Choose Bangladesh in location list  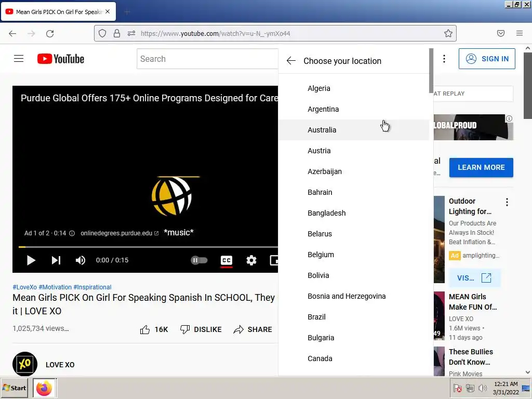click(353, 213)
